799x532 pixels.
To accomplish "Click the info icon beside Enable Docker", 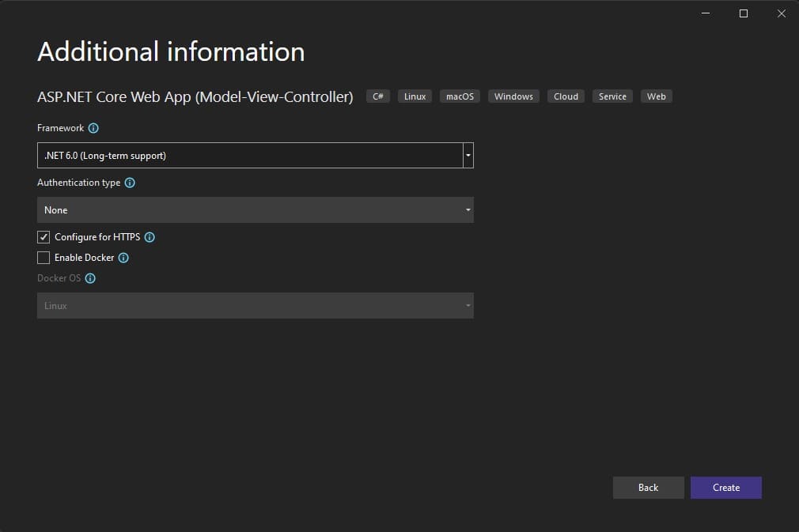I will [123, 258].
